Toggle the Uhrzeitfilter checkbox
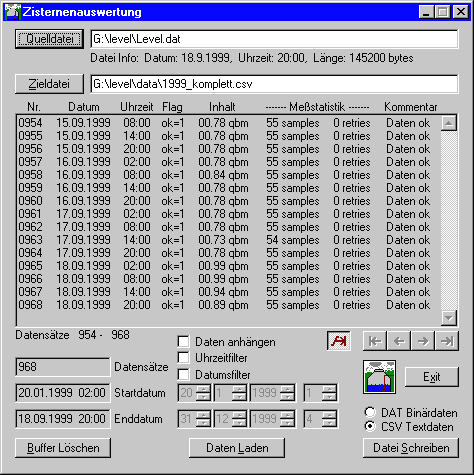This screenshot has width=474, height=475. point(183,358)
